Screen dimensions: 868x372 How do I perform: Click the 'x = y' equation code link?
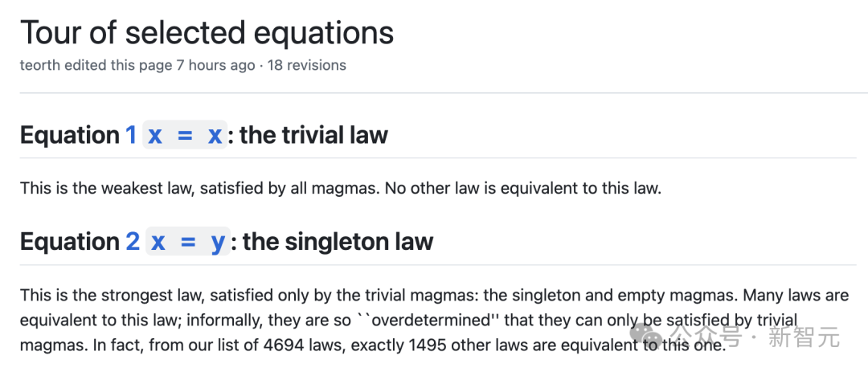[x=187, y=241]
